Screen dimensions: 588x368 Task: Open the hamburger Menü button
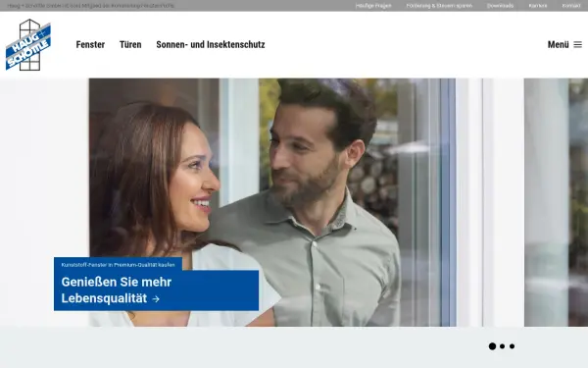[x=564, y=45]
